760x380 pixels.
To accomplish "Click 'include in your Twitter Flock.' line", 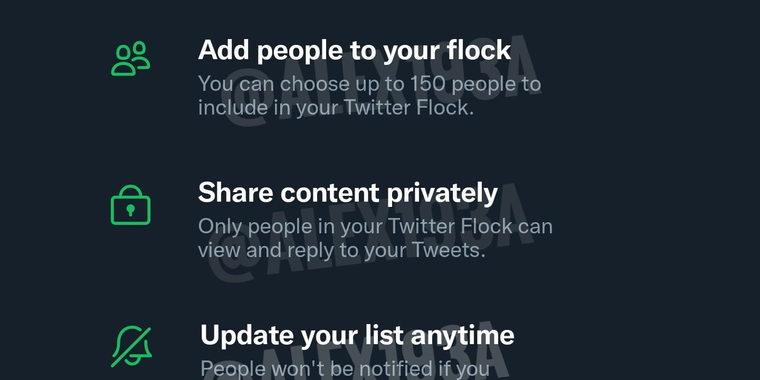I will pyautogui.click(x=335, y=108).
